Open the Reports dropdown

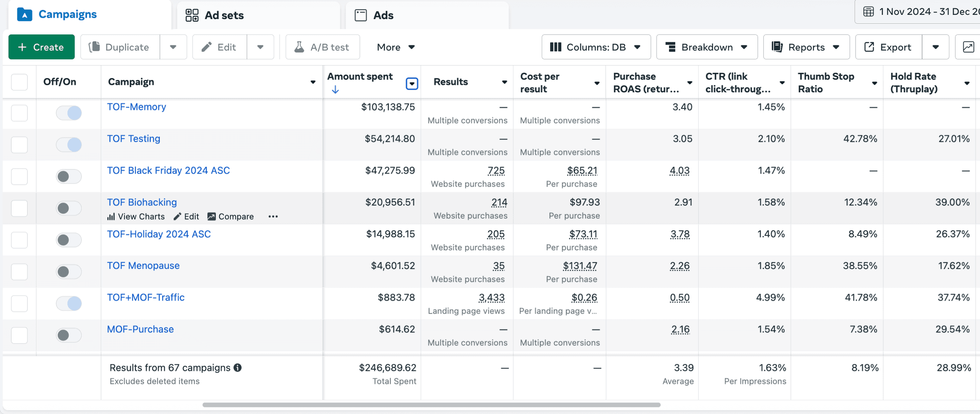click(806, 47)
